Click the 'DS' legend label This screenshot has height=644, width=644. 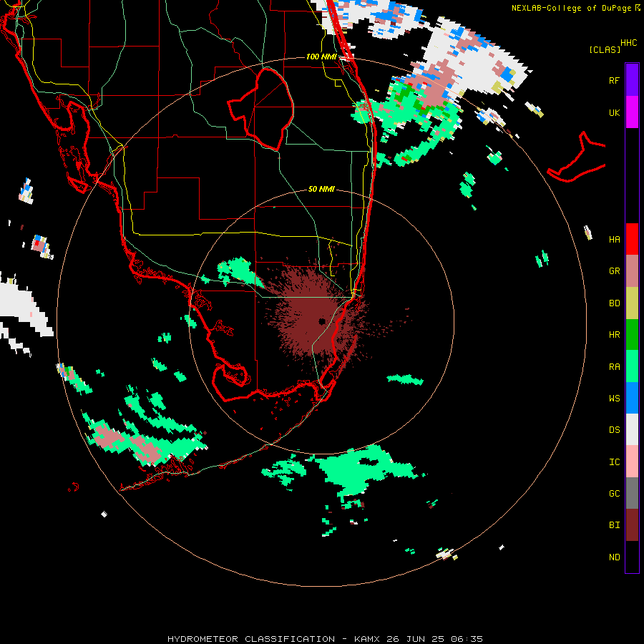click(x=614, y=429)
